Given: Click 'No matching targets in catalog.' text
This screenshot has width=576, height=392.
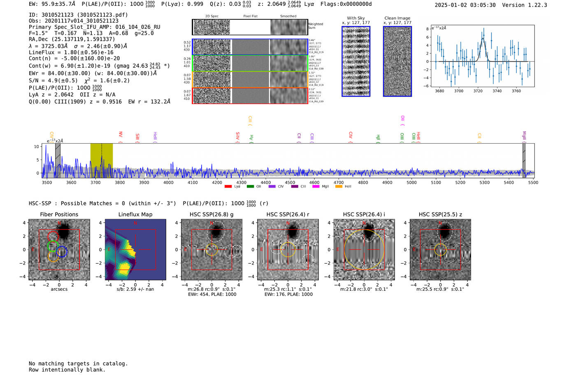Looking at the screenshot, I should pos(78,364).
